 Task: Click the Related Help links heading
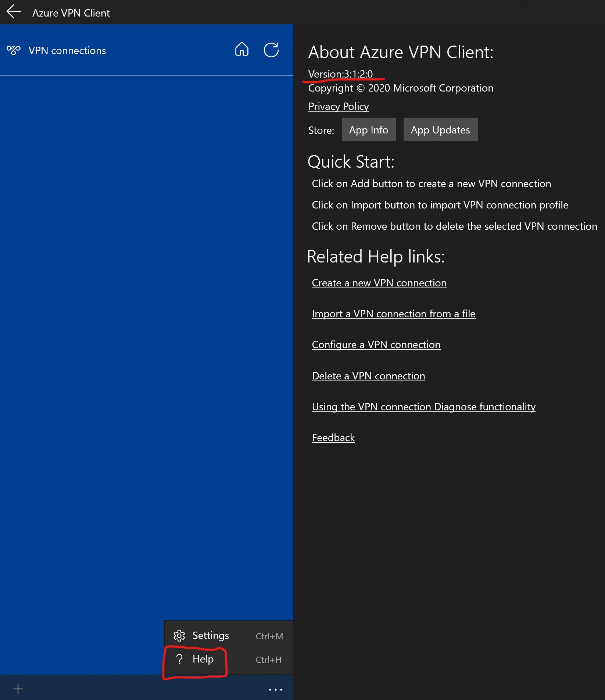tap(376, 256)
